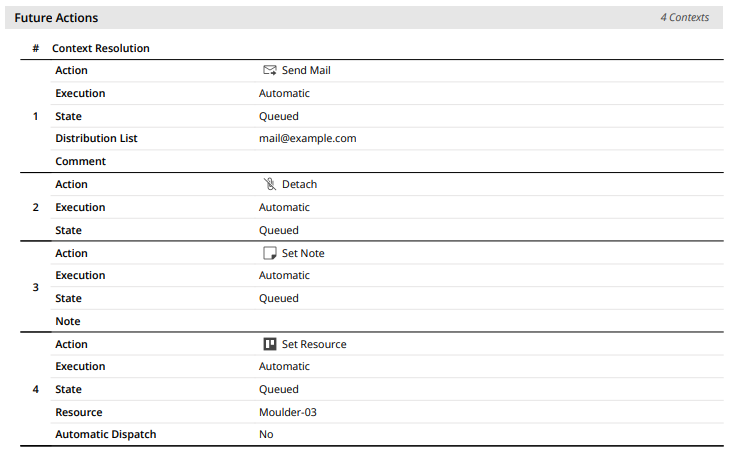The width and height of the screenshot is (732, 456).
Task: Click the Detach action icon
Action: (x=269, y=185)
